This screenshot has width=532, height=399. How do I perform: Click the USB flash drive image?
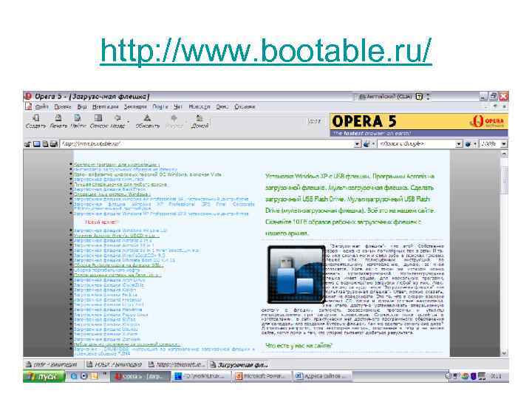pos(296,274)
